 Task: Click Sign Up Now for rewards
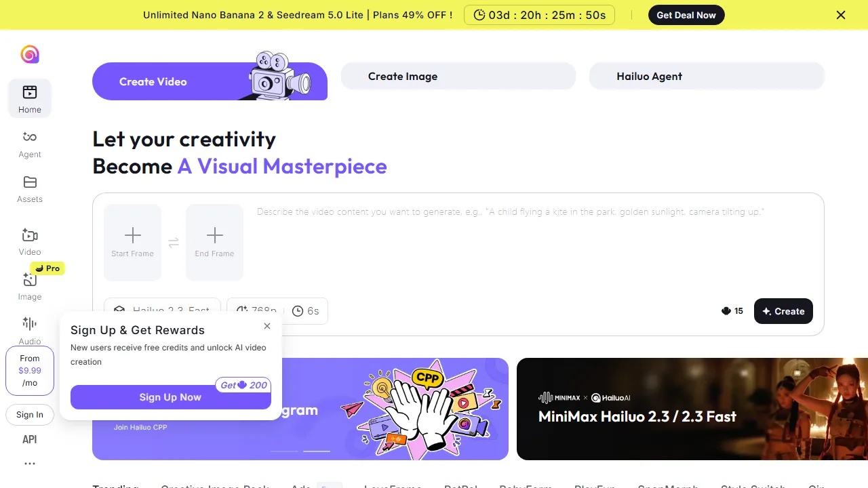tap(170, 397)
